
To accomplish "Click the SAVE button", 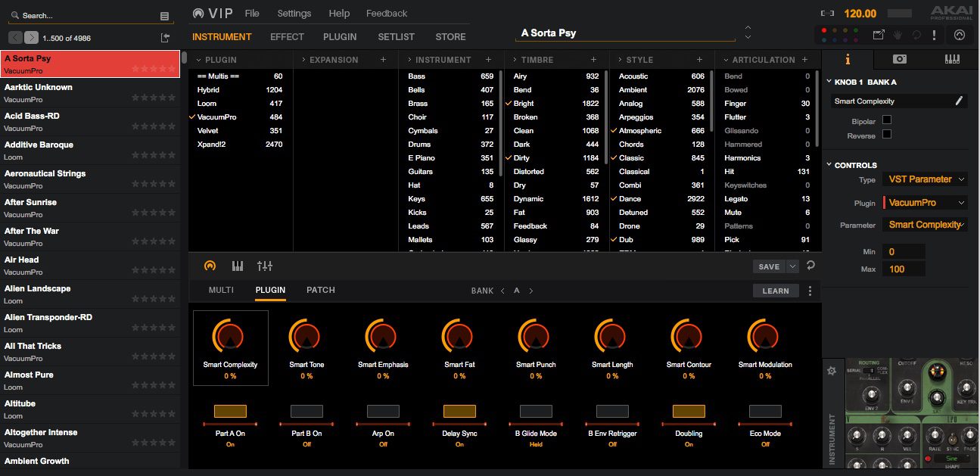I will point(770,266).
